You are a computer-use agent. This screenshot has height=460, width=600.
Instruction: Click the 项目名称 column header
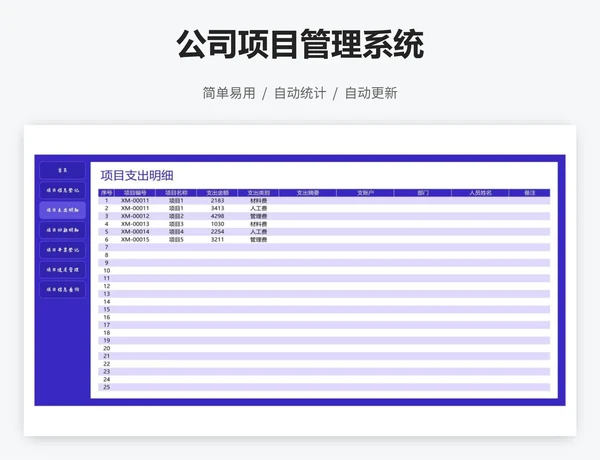coord(176,193)
